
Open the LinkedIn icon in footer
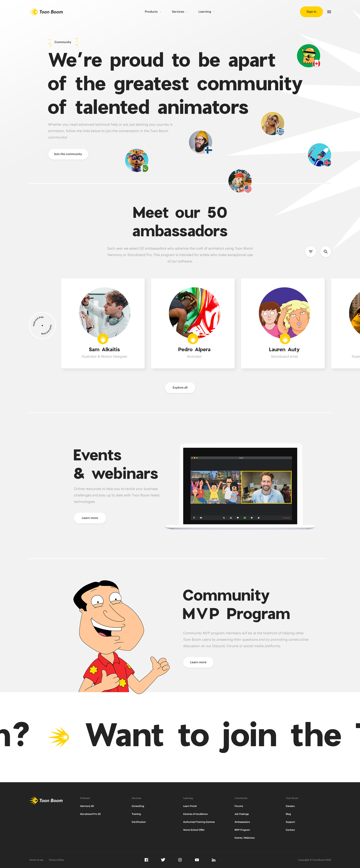[x=213, y=860]
